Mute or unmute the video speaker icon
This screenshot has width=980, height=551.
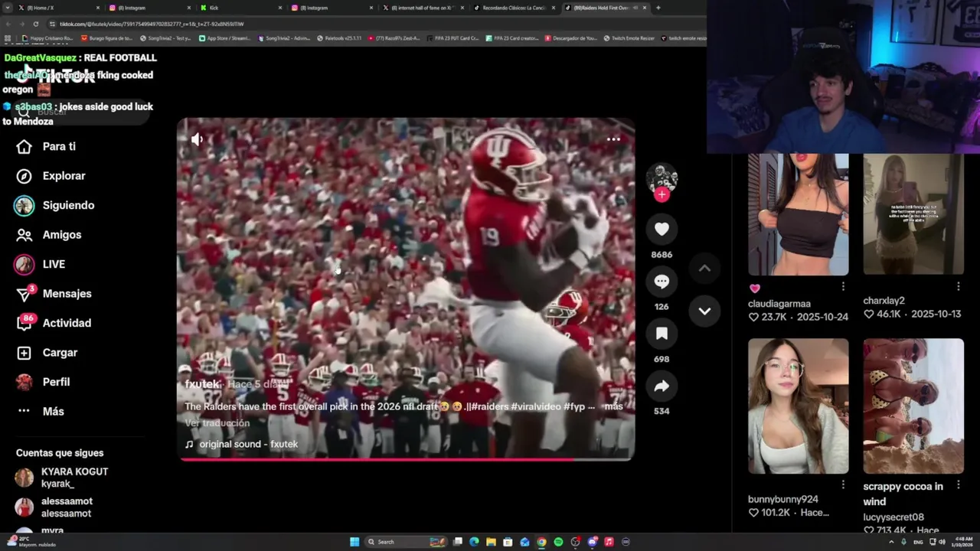click(197, 139)
